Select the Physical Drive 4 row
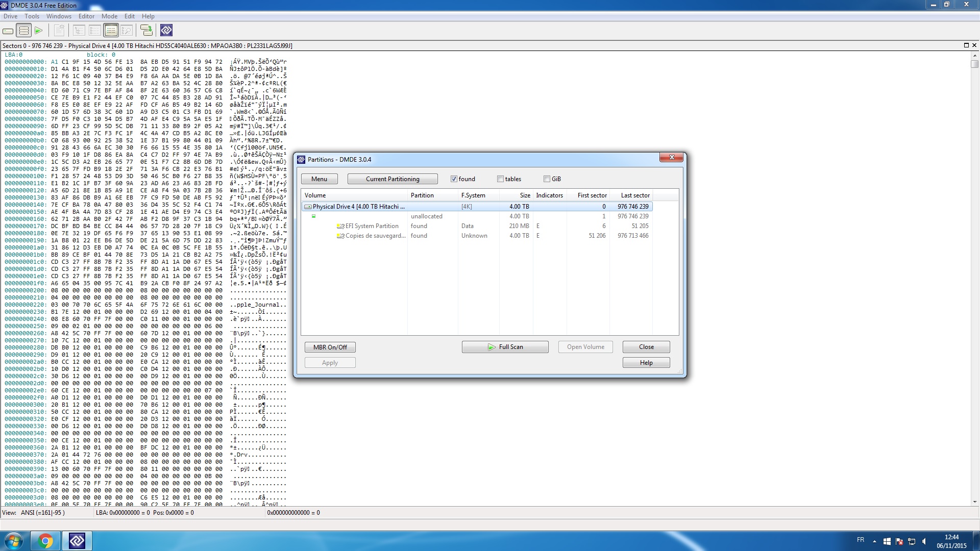Viewport: 980px width, 551px height. tap(477, 207)
